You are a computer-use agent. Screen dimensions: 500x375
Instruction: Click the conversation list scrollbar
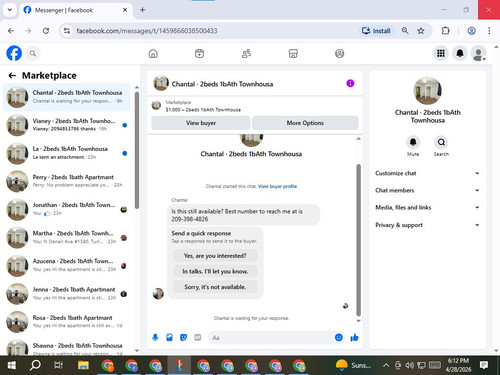pos(137,150)
